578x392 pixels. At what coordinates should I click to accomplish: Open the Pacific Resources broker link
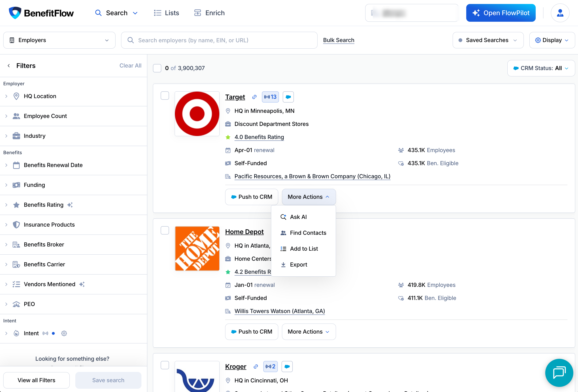click(x=312, y=176)
